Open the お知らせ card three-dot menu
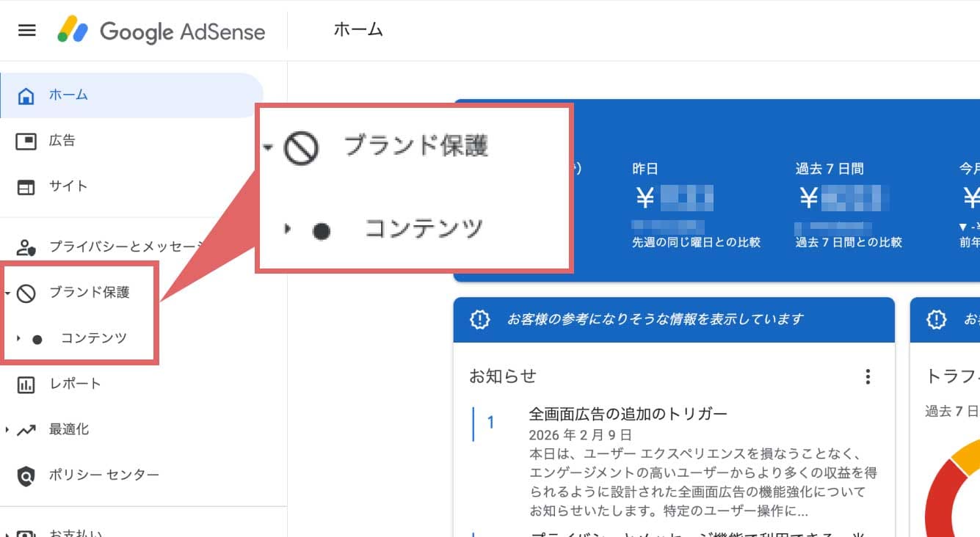The height and width of the screenshot is (537, 980). pyautogui.click(x=868, y=377)
